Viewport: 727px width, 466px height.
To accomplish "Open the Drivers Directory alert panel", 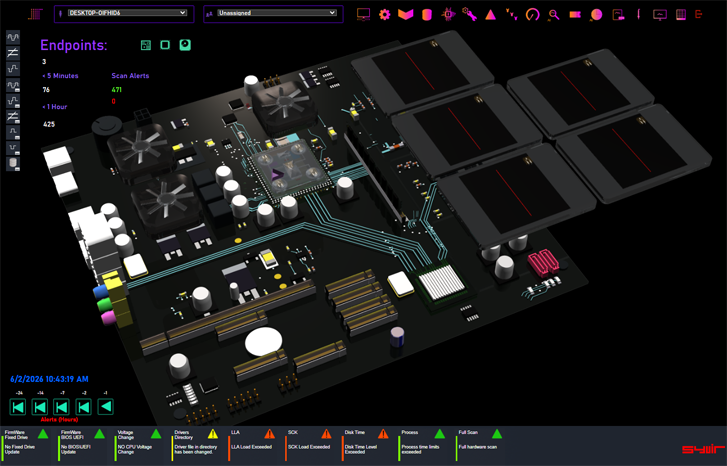I will click(198, 445).
